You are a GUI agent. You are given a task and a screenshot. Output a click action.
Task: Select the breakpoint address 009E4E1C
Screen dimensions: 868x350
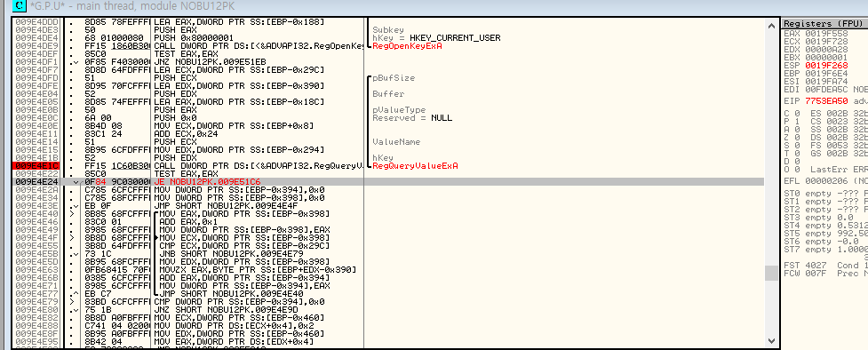pyautogui.click(x=36, y=166)
